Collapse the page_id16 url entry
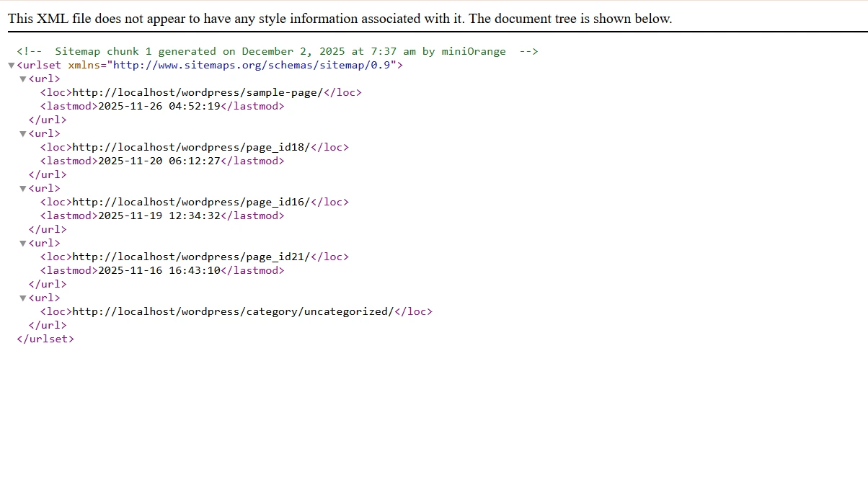This screenshot has width=868, height=498. tap(23, 188)
